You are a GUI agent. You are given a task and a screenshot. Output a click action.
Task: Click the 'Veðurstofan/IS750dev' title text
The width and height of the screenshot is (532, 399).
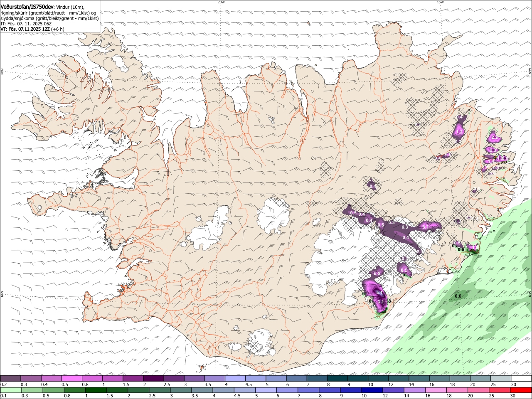pyautogui.click(x=27, y=7)
